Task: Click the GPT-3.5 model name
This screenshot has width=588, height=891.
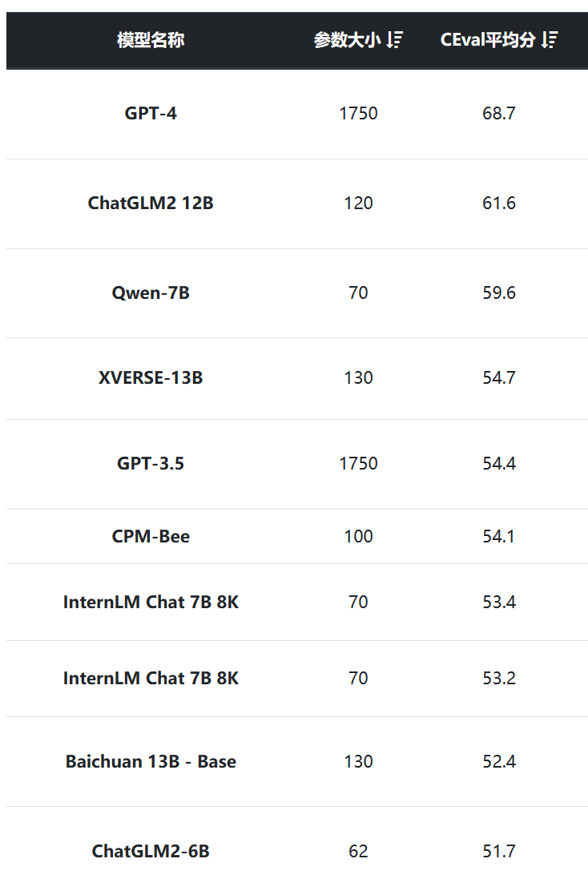Action: pyautogui.click(x=151, y=464)
